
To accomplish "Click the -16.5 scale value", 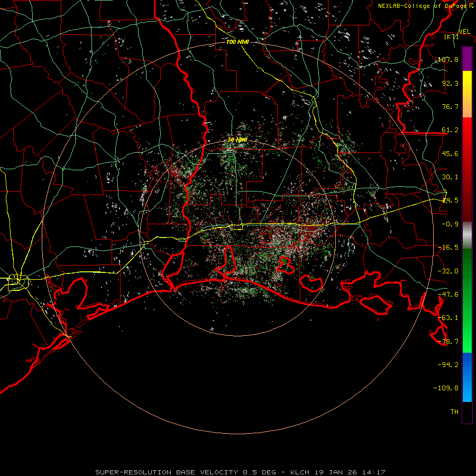I will pyautogui.click(x=448, y=248).
